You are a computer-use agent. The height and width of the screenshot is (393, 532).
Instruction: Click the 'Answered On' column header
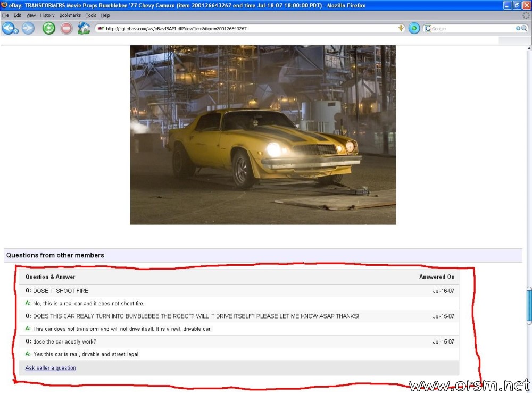point(437,277)
